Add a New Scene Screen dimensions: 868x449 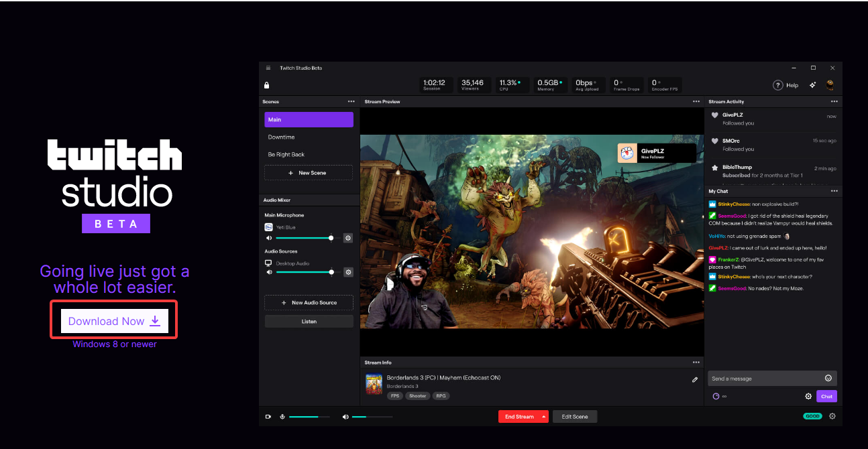(x=309, y=173)
